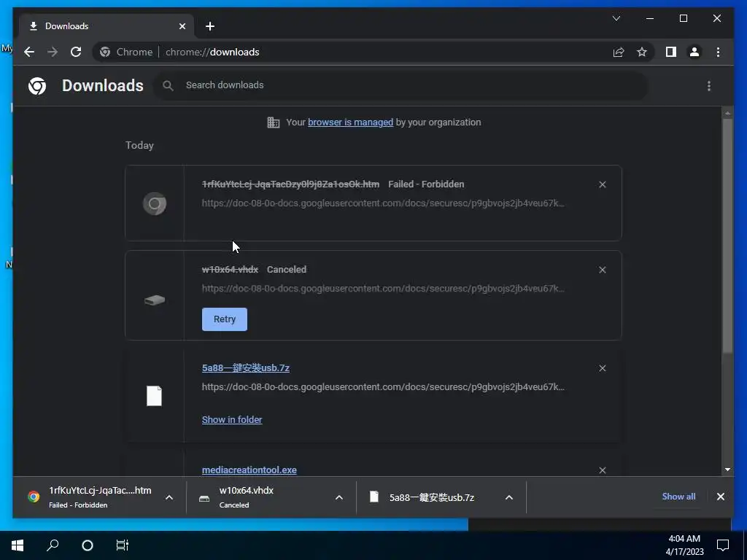Image resolution: width=747 pixels, height=560 pixels.
Task: Open the mediacreationtool.exe link
Action: tap(249, 470)
